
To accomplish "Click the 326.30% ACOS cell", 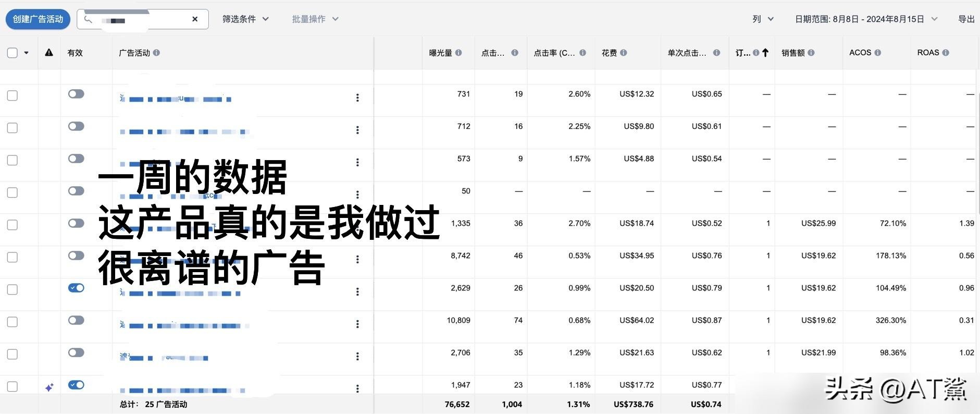I will [x=890, y=320].
